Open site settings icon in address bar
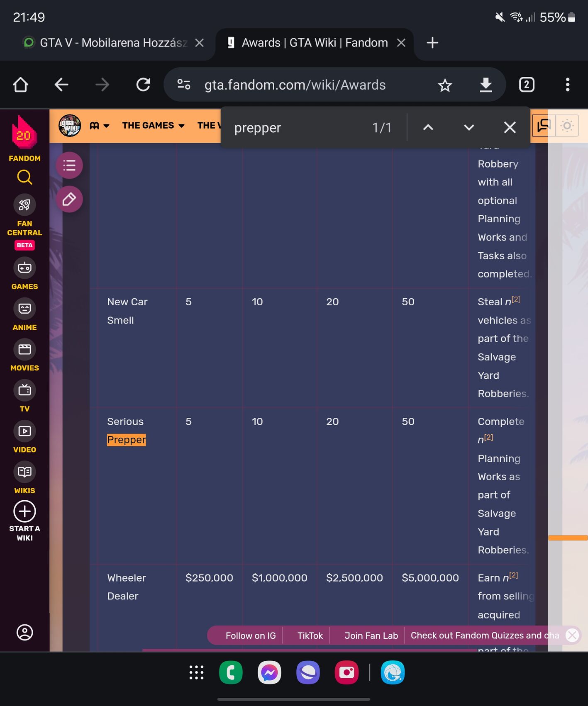 184,85
